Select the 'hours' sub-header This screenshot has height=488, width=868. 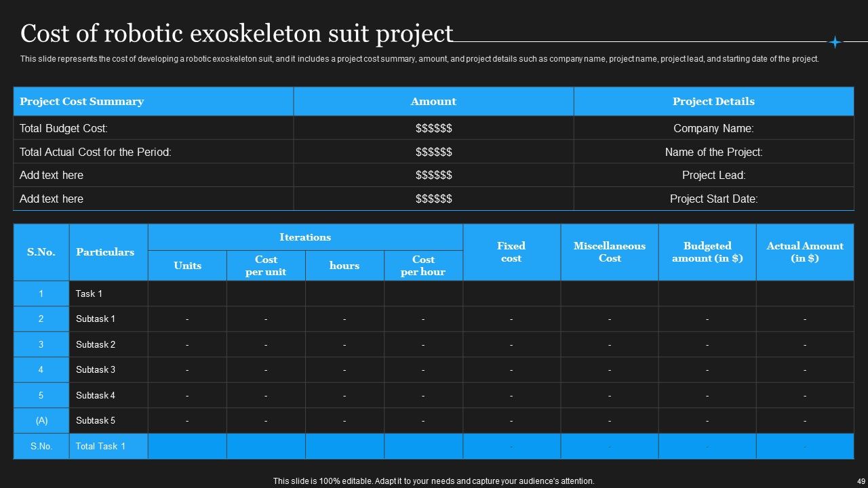(344, 266)
